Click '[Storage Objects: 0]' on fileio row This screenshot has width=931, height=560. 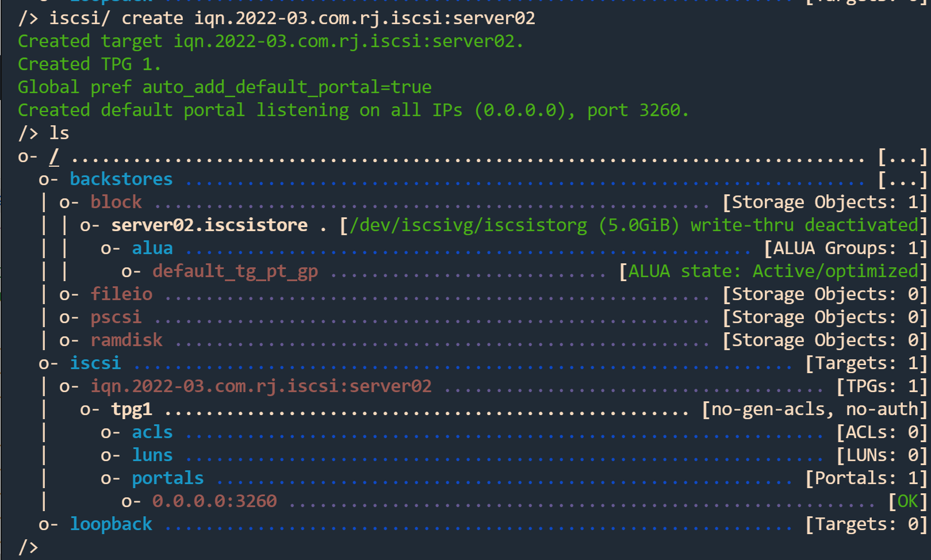click(825, 294)
